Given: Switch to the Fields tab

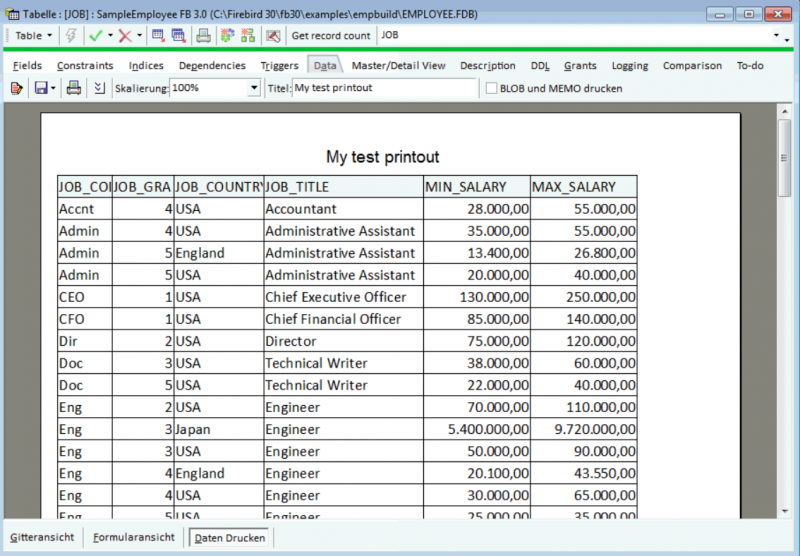Looking at the screenshot, I should (28, 65).
